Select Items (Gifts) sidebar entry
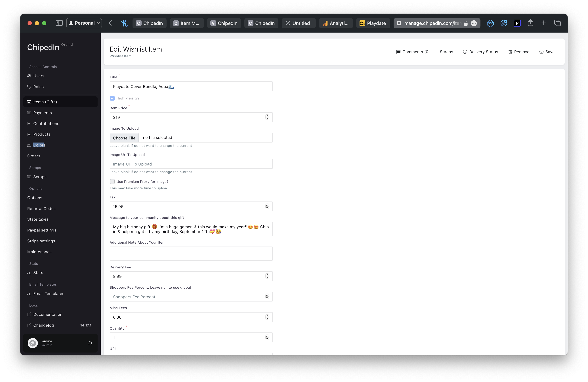Image resolution: width=588 pixels, height=382 pixels. [60, 102]
